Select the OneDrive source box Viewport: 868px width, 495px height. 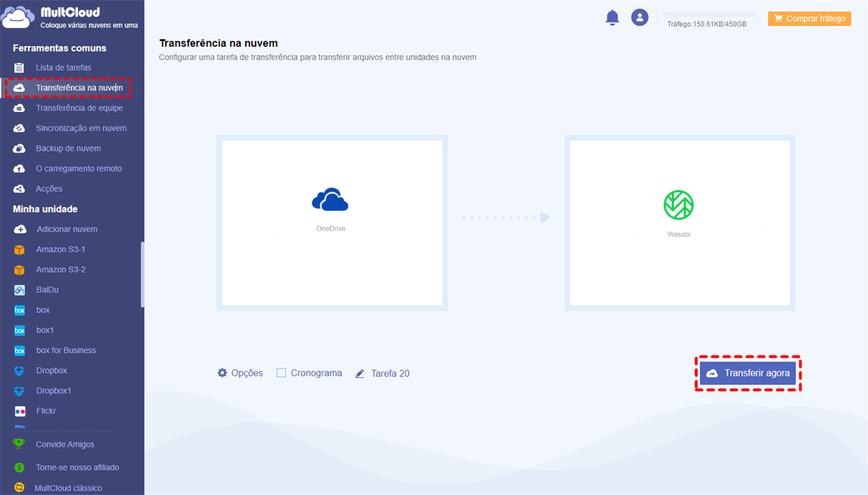pos(332,223)
